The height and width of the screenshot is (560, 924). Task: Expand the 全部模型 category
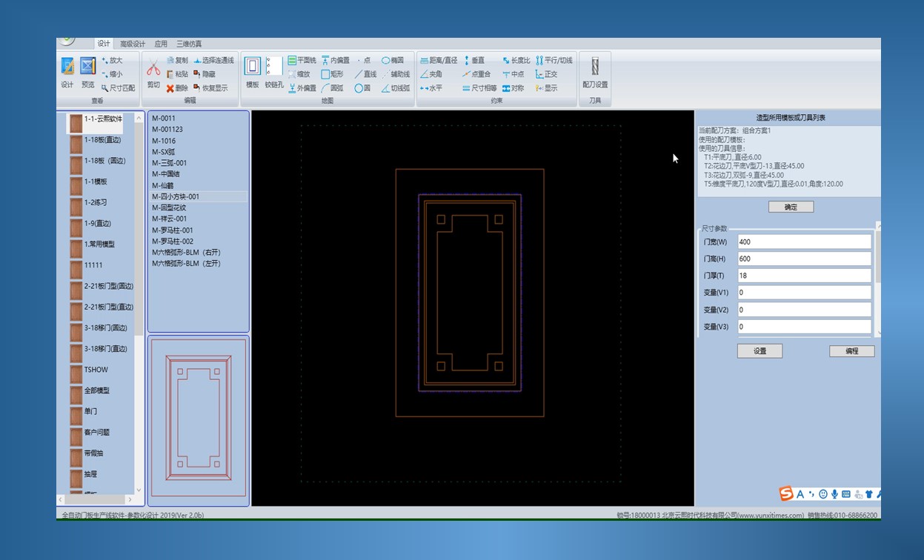[x=96, y=390]
